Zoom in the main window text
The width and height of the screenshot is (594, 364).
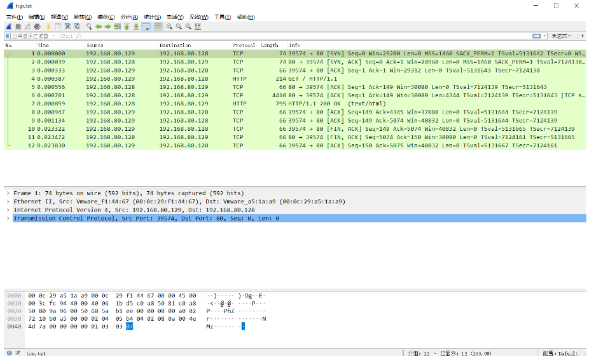point(169,27)
